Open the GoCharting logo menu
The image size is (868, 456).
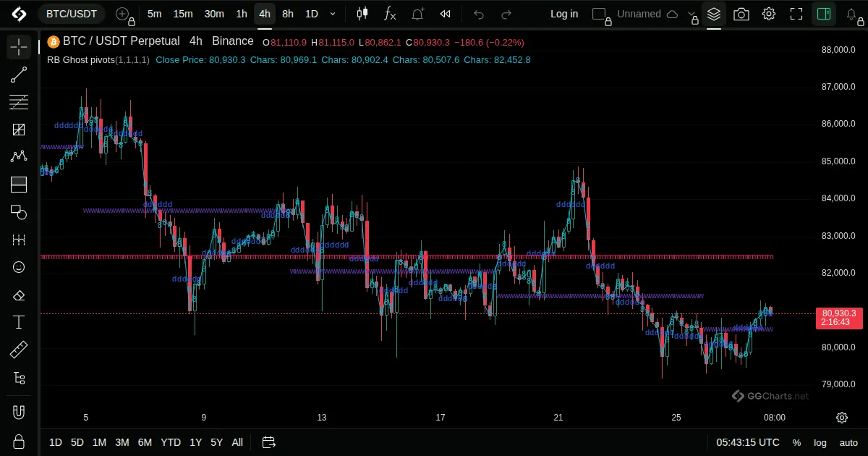(x=19, y=14)
